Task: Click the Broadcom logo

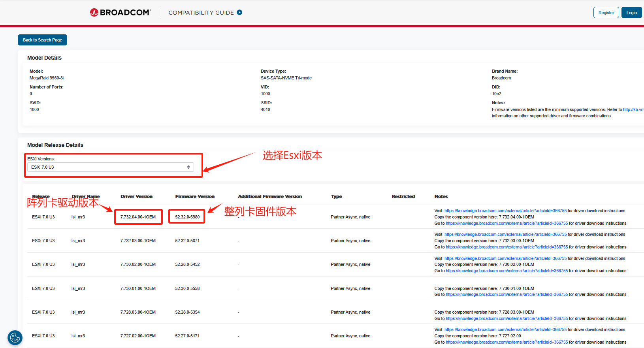Action: point(120,13)
